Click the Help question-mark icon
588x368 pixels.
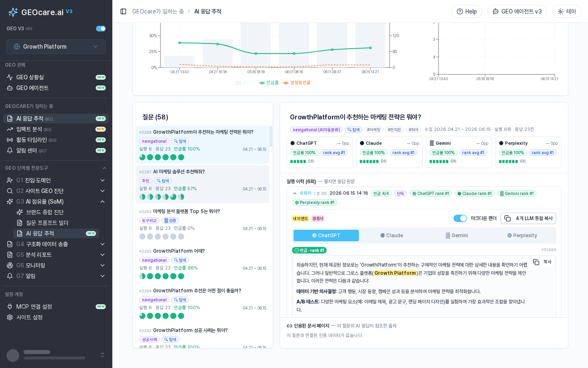460,11
